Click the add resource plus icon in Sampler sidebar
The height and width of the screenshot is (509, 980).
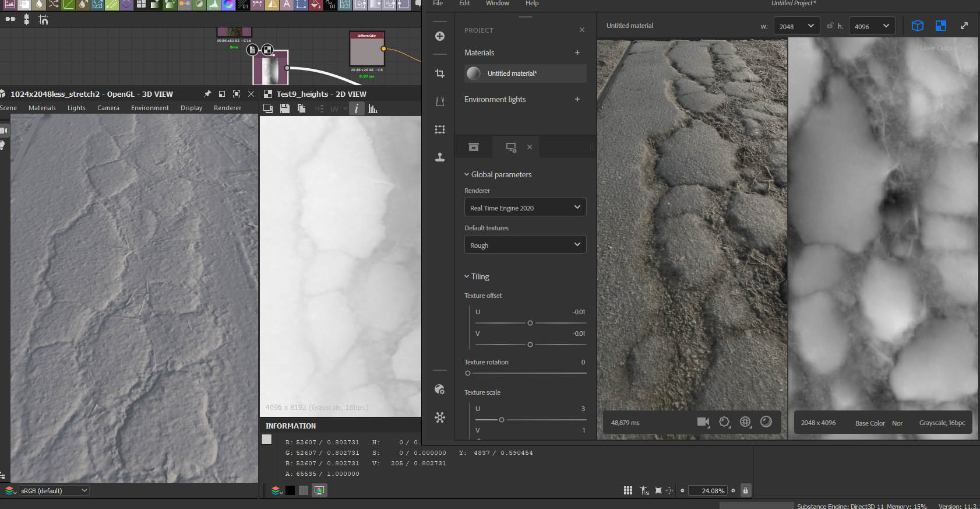[440, 36]
